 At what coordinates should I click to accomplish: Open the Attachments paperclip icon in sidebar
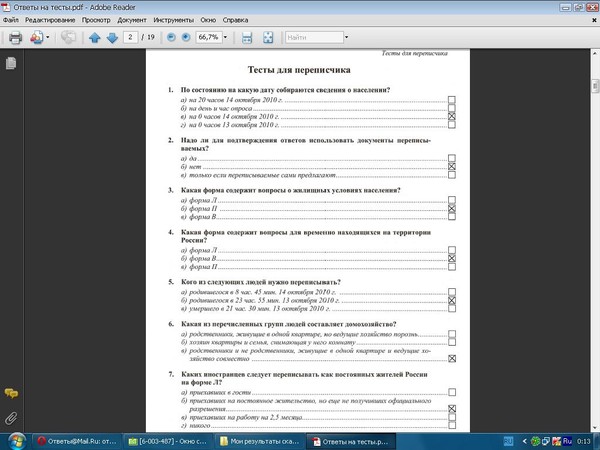tap(11, 418)
